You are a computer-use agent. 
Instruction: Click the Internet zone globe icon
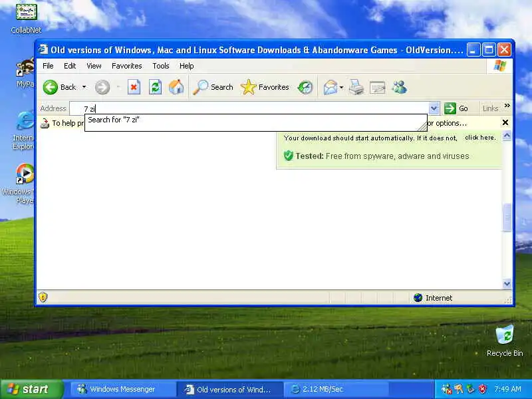click(x=418, y=297)
